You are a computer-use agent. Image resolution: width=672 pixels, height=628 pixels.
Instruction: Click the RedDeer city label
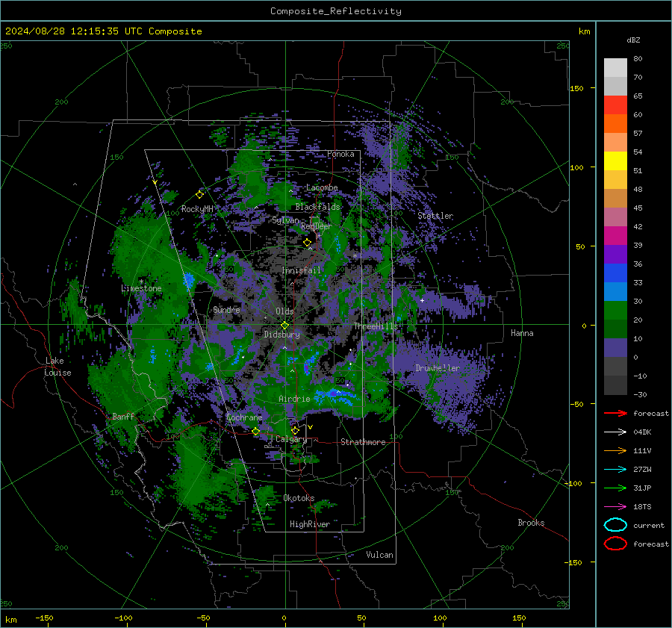tap(317, 226)
